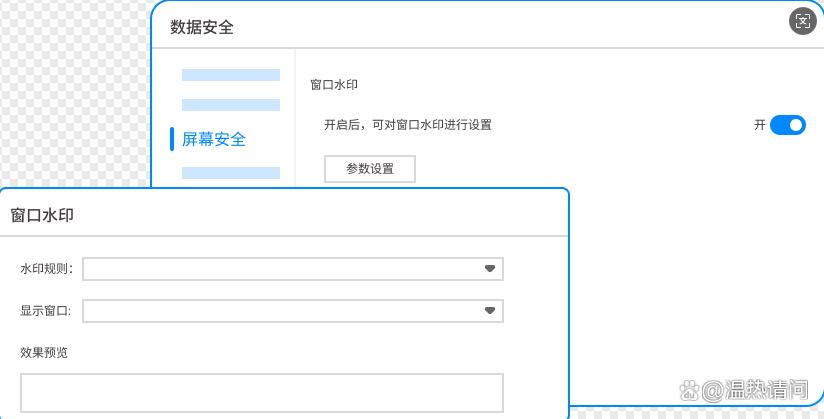Click the 效果预览 label
Viewport: 824px width, 419px height.
point(44,352)
